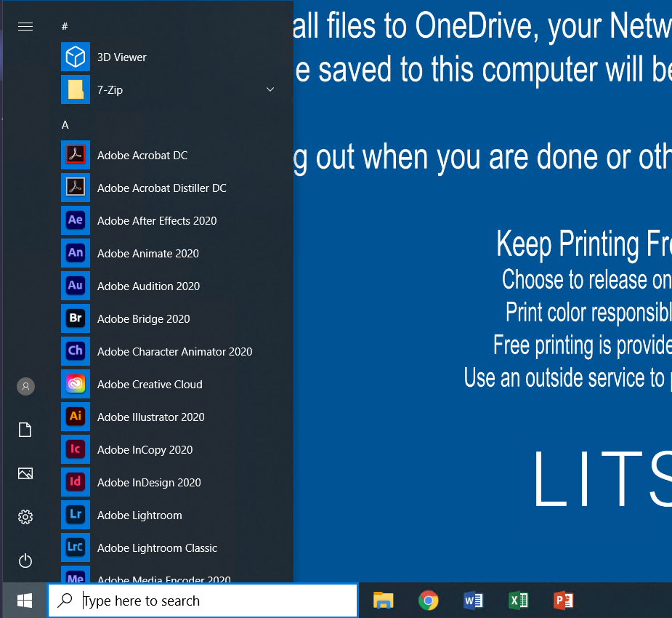Open the Adobe Animate 2020 icon

point(76,253)
